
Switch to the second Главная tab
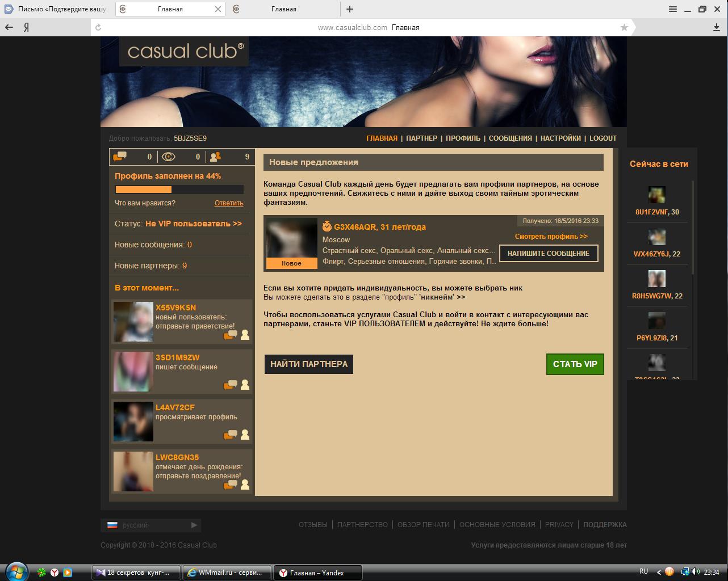click(x=284, y=9)
